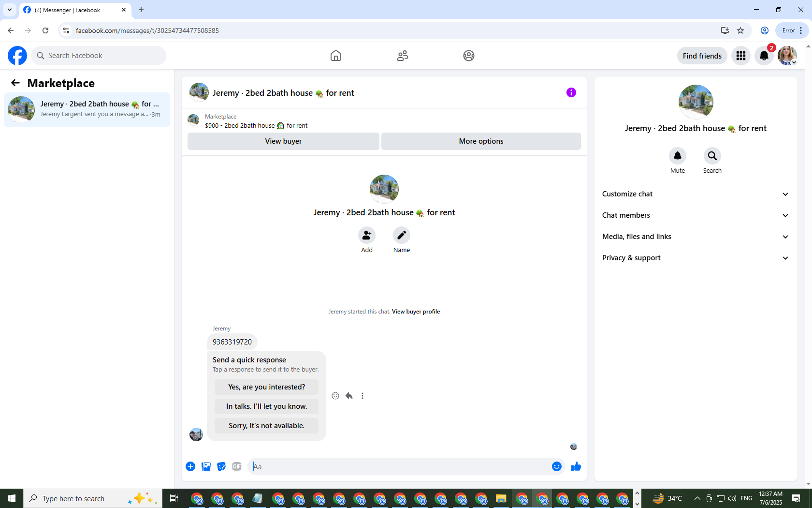Go to Home feed icon

click(x=336, y=56)
